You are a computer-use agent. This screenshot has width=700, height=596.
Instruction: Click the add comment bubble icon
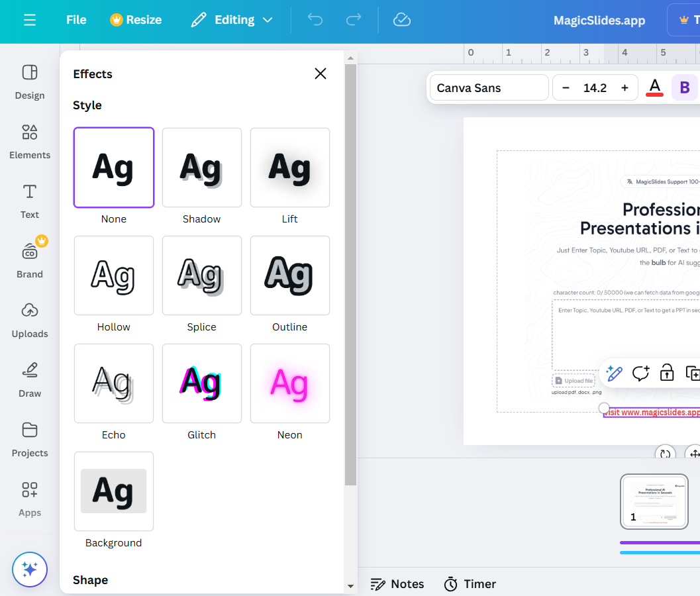click(640, 373)
